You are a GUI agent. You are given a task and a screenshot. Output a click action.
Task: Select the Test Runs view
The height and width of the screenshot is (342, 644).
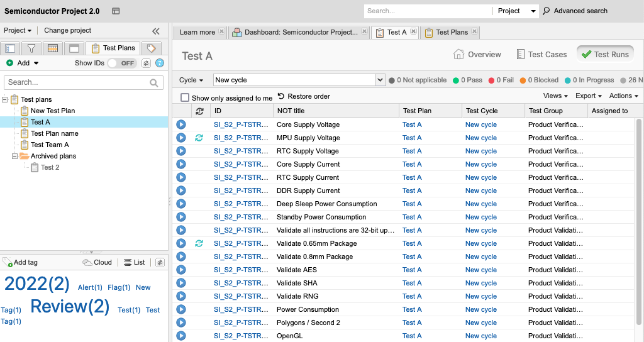pos(605,55)
